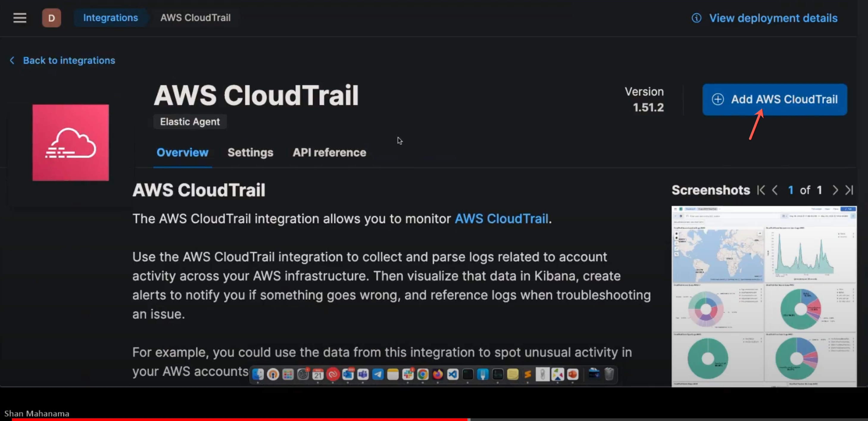
Task: Click the D space avatar icon
Action: click(51, 18)
